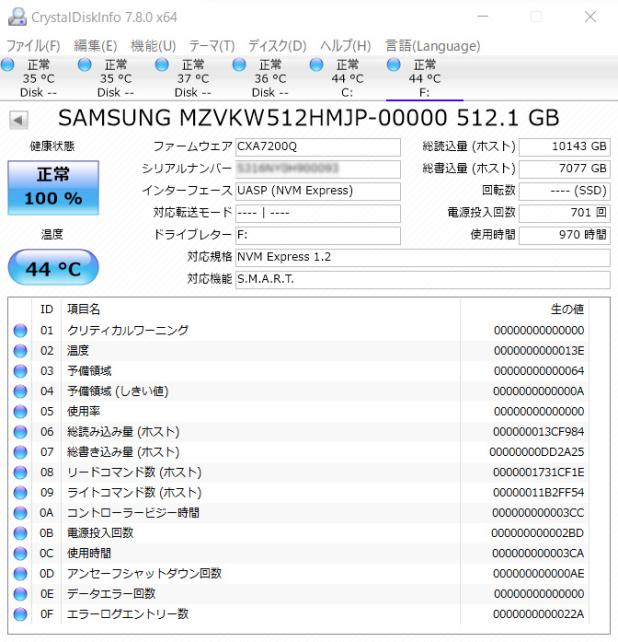Image resolution: width=618 pixels, height=642 pixels.
Task: Open the ファイル(F) menu
Action: [x=34, y=45]
